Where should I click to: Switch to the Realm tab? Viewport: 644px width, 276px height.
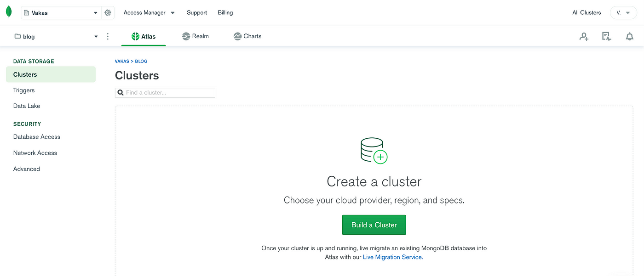click(195, 36)
